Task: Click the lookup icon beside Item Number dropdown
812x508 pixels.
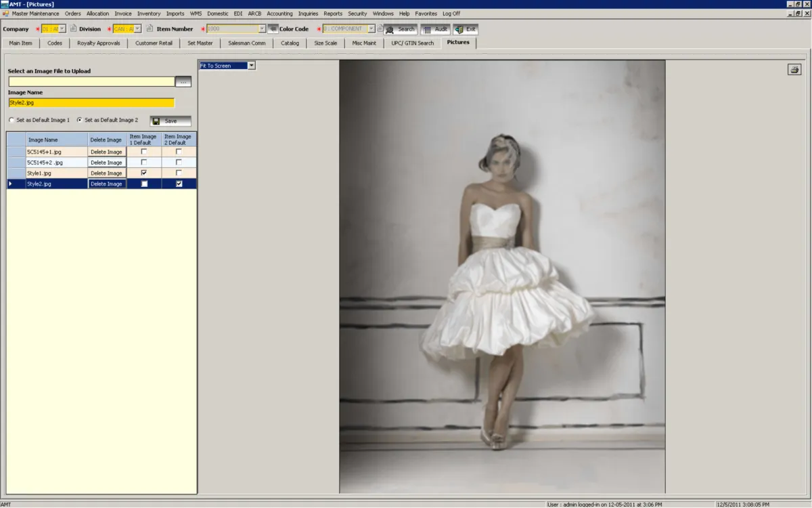Action: coord(273,29)
